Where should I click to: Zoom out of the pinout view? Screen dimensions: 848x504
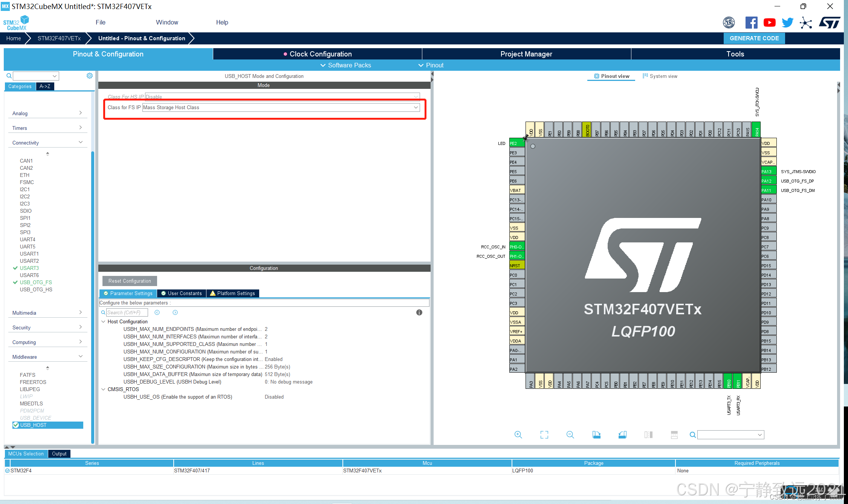(x=570, y=435)
